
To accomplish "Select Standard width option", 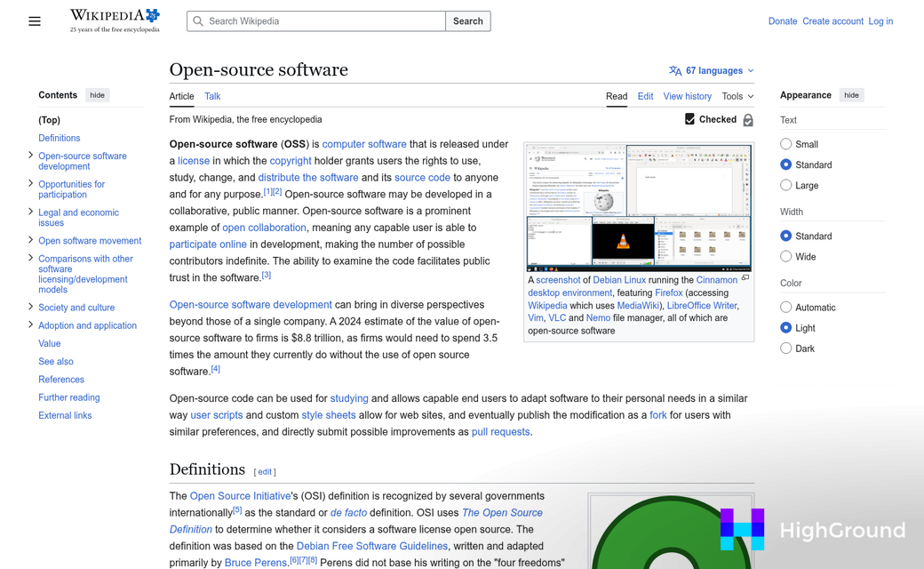I will click(785, 236).
